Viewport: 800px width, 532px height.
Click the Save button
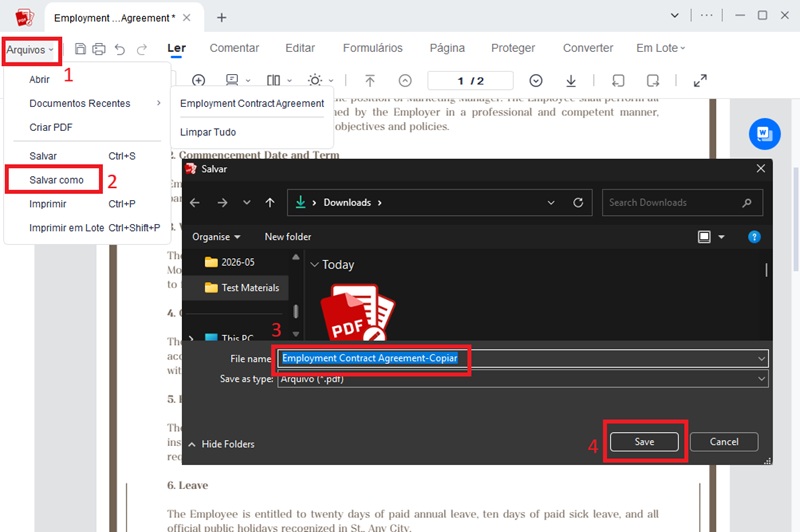644,442
